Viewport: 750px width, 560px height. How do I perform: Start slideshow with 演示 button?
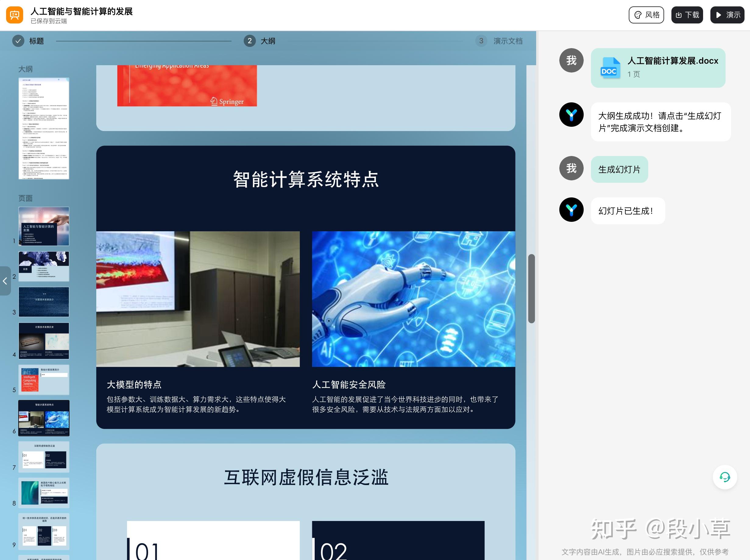point(727,15)
